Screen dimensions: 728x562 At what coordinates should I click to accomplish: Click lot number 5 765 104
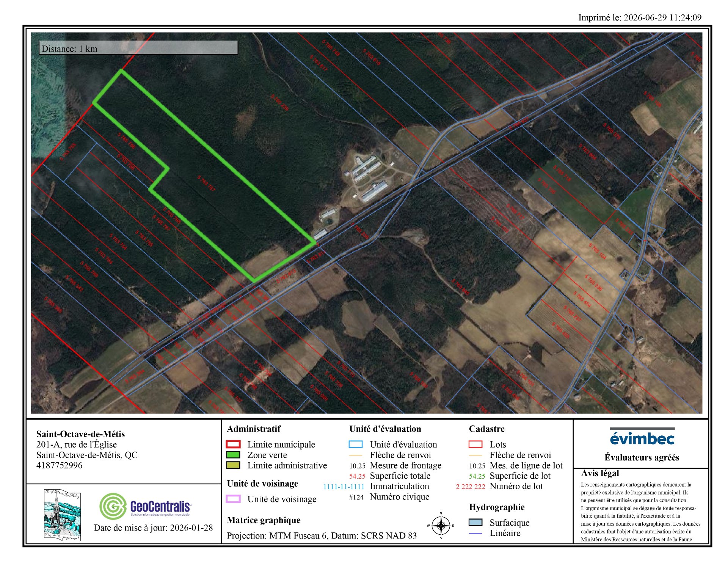(597, 251)
